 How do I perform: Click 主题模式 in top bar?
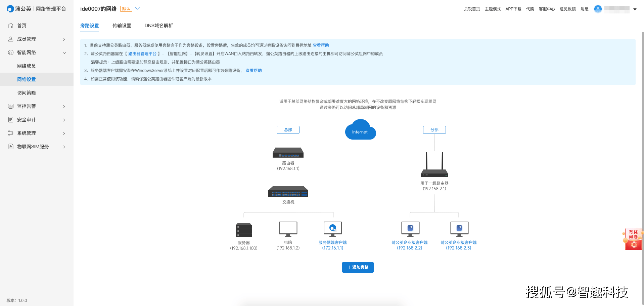pos(493,9)
